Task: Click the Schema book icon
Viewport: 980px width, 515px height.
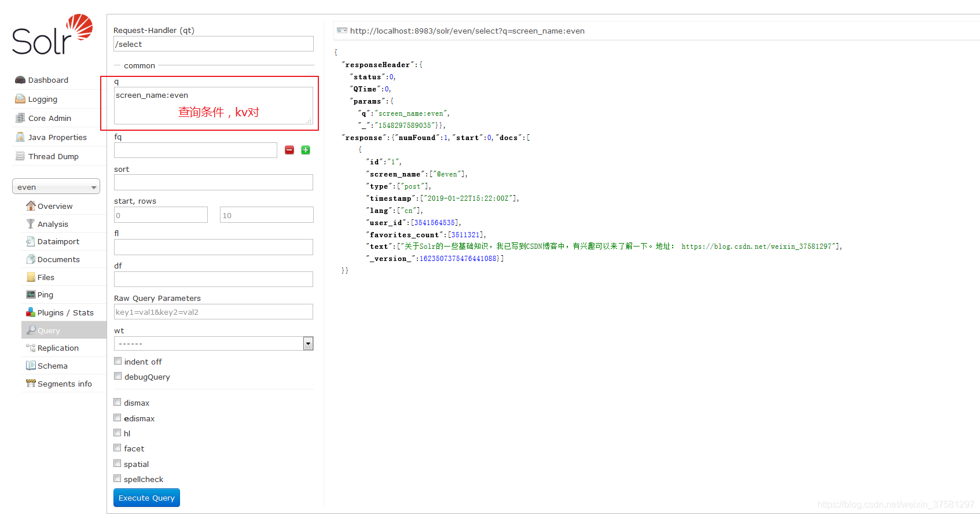Action: [x=31, y=366]
